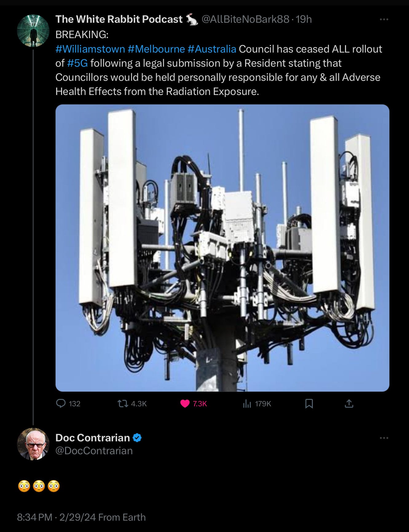Click the @AllBiteNoBark88 handle
The image size is (409, 532).
(245, 19)
